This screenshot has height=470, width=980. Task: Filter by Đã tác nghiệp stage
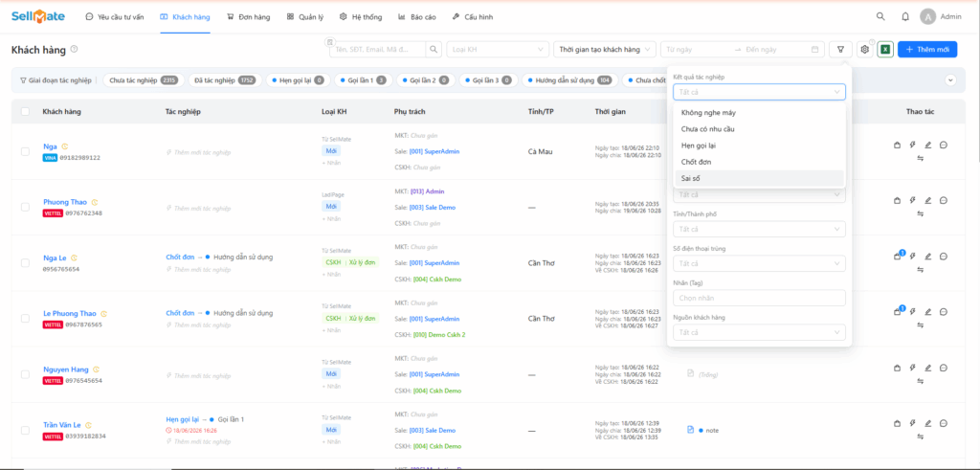224,80
